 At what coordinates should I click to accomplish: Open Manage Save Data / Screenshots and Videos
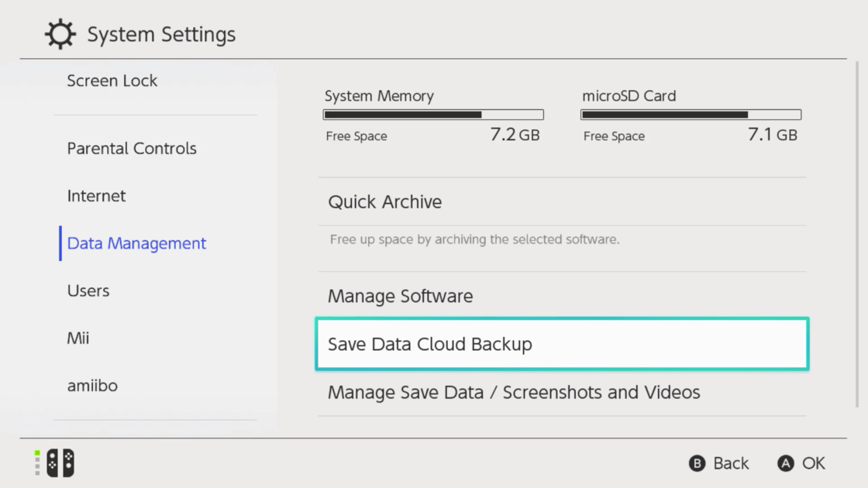(x=514, y=392)
